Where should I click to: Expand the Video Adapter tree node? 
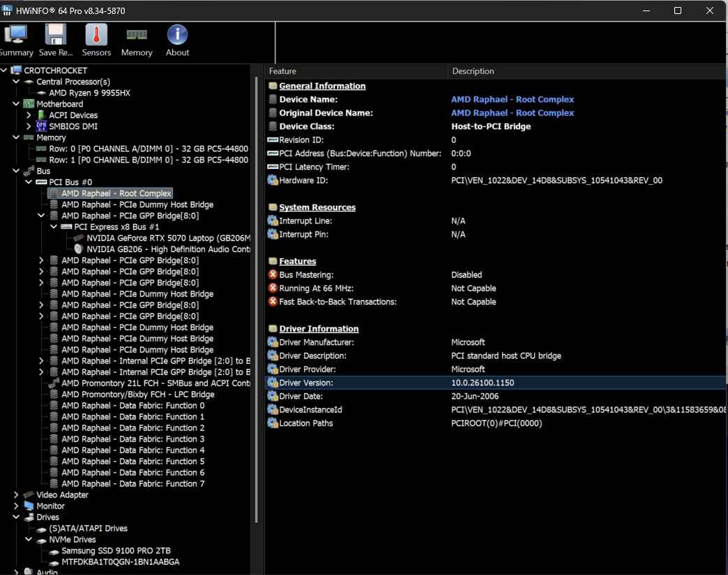point(16,495)
